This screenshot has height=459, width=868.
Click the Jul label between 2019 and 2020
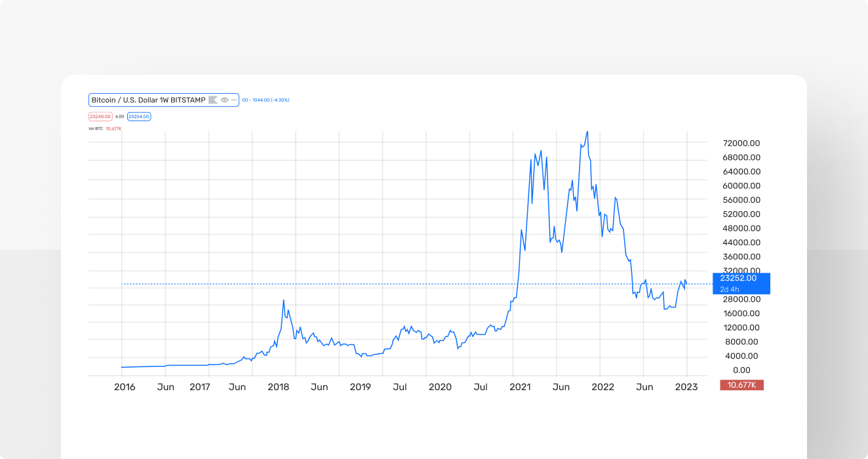click(399, 387)
